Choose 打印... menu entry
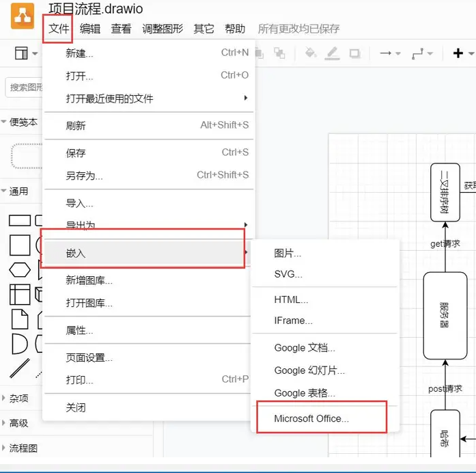The image size is (476, 473). pos(148,380)
